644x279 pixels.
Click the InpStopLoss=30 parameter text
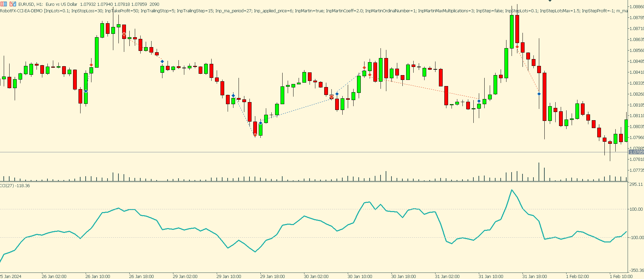click(87, 11)
